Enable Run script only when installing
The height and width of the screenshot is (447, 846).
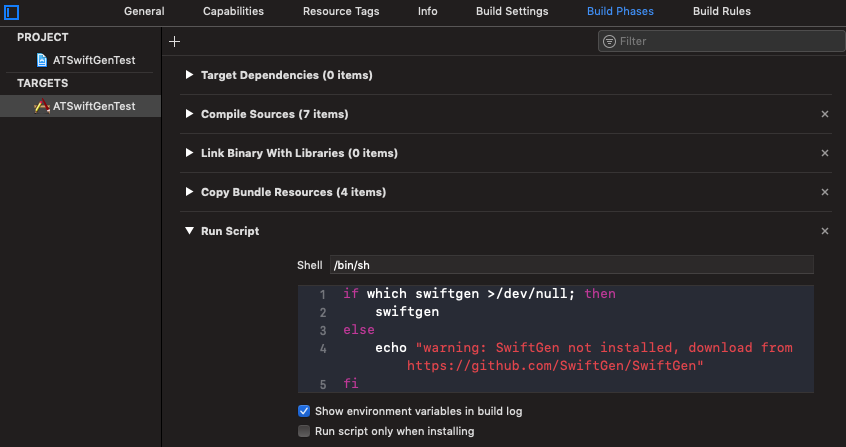point(304,431)
